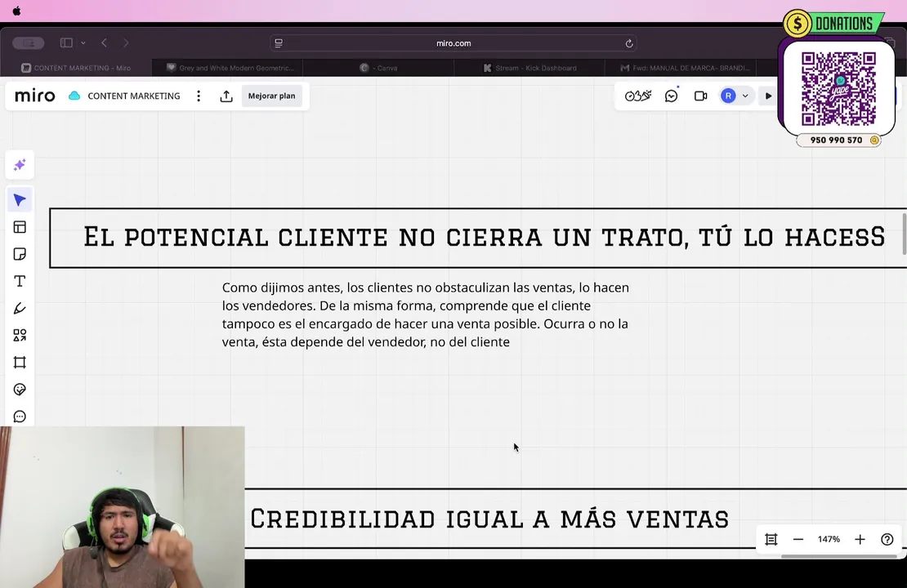Expand the sidebar dropdown chevron
Screen dimensions: 907x588
pos(83,42)
